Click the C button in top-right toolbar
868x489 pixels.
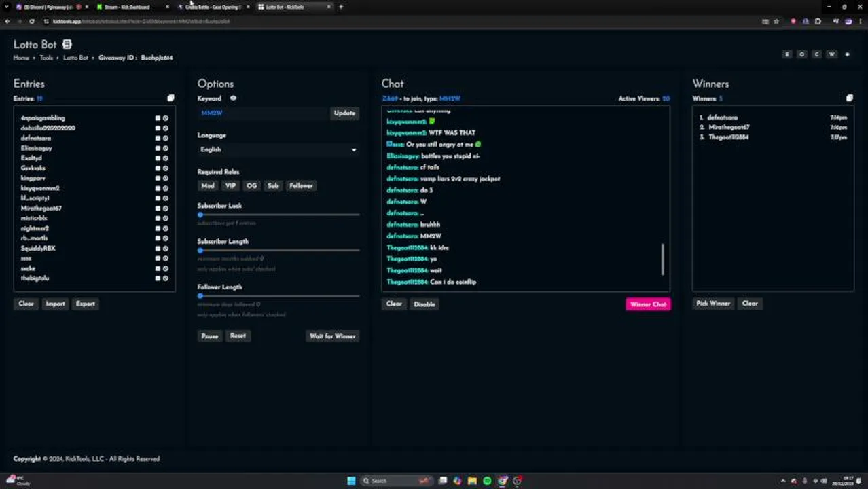tap(816, 54)
